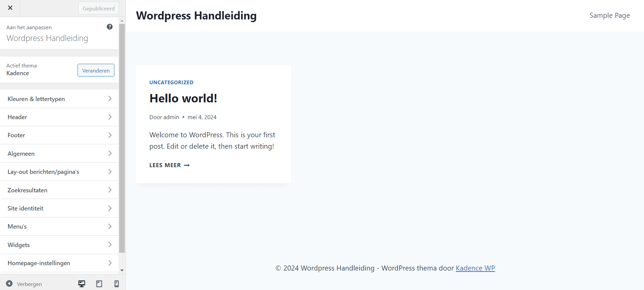Click the UNCATEGORIZED category link
Screen dimensions: 644x290
tap(171, 83)
